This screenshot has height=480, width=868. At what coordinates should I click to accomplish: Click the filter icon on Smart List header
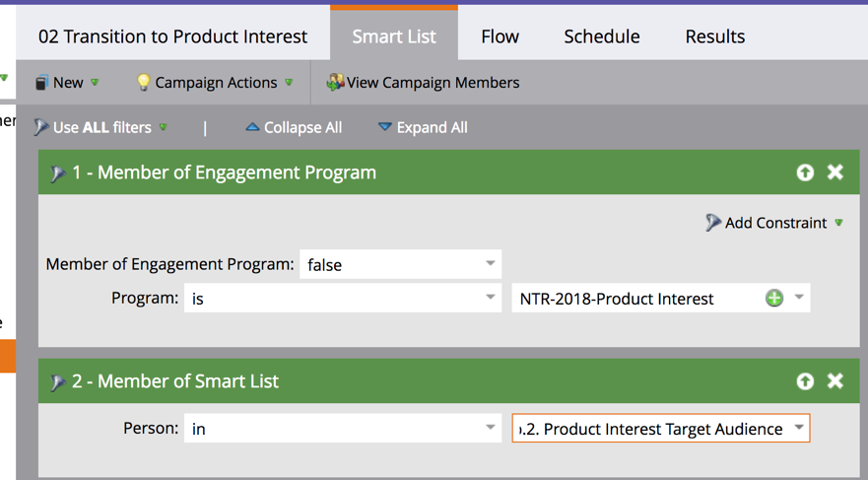point(57,382)
